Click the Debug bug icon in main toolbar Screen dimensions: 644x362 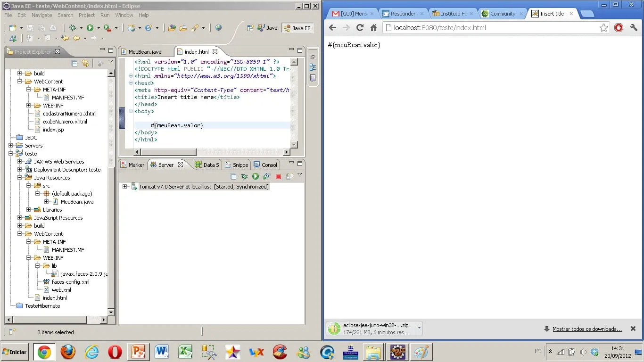click(x=73, y=28)
